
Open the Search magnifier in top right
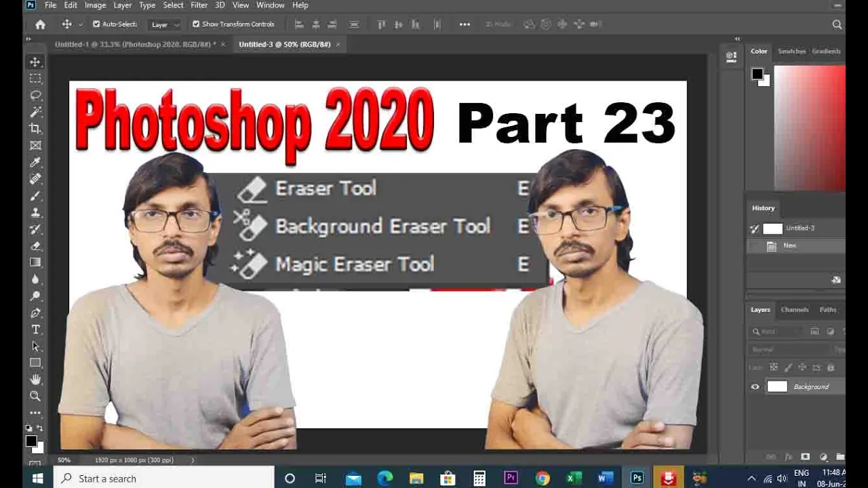point(837,24)
